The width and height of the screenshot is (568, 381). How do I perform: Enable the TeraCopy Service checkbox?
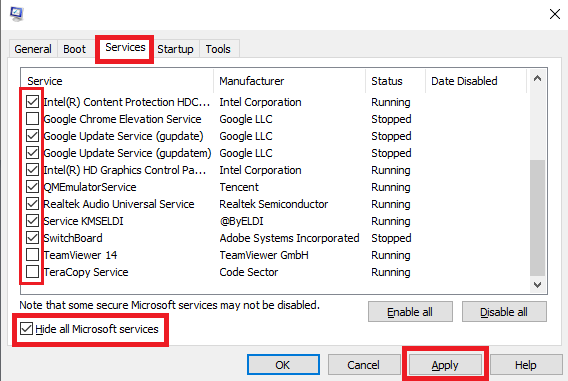33,272
